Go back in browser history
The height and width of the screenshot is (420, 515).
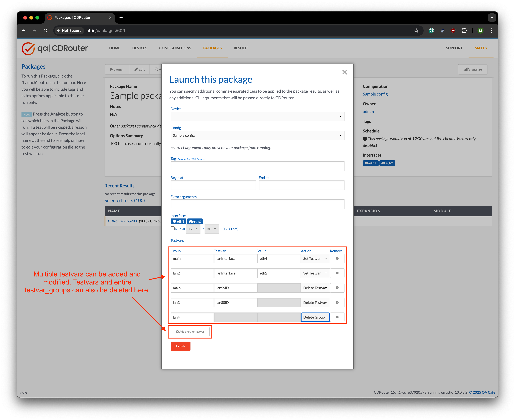23,30
